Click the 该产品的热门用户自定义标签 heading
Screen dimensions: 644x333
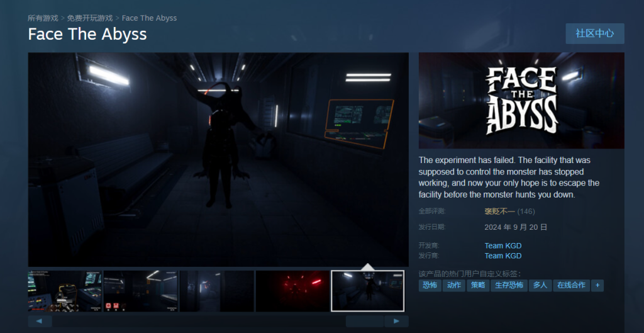470,274
